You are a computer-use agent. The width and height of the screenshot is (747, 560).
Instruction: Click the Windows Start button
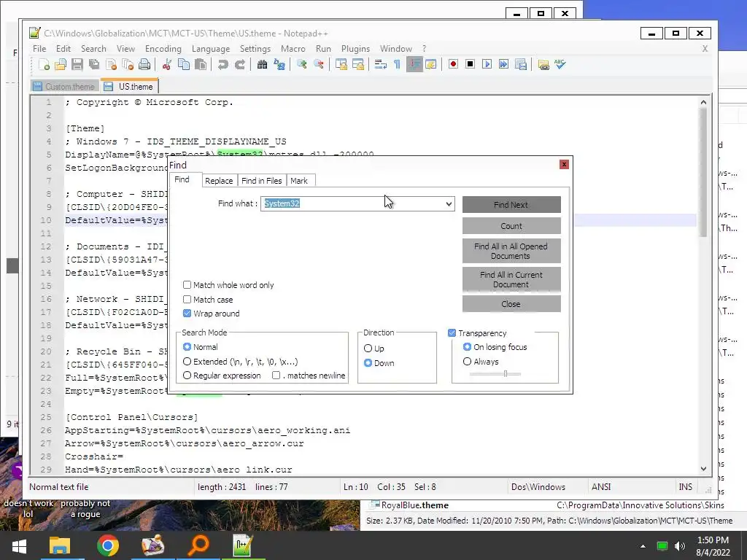pos(19,545)
